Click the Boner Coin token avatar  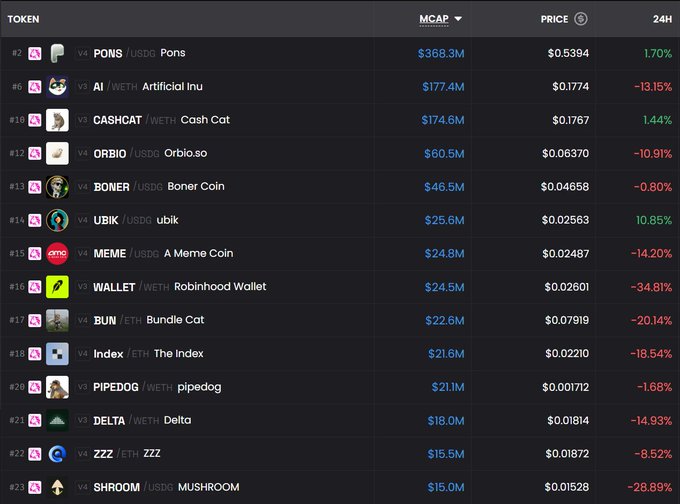click(x=57, y=187)
